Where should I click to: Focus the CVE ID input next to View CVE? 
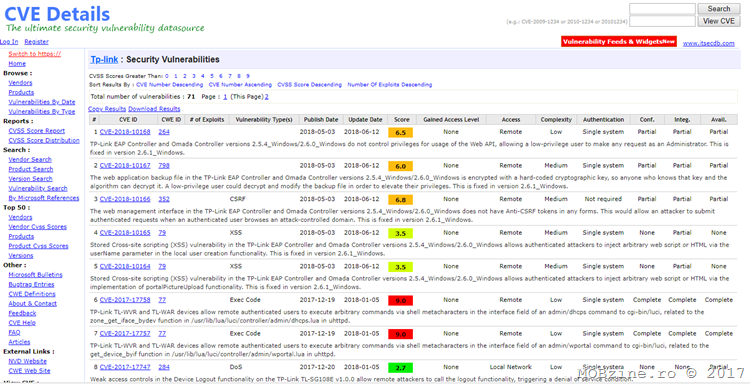662,21
